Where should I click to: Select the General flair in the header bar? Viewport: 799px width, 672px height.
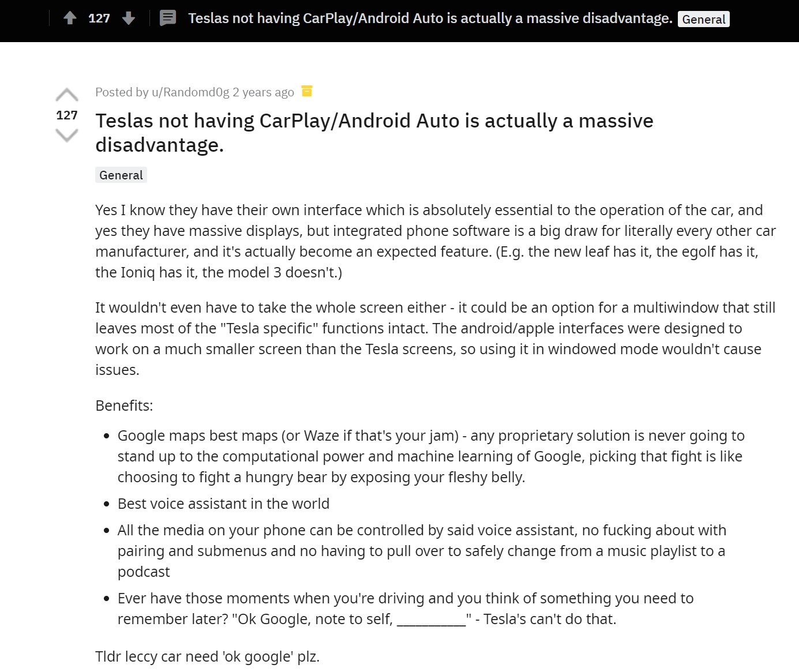(703, 20)
